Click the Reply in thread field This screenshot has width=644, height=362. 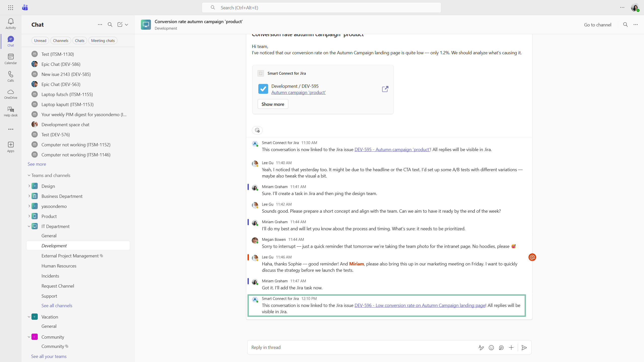click(352, 347)
